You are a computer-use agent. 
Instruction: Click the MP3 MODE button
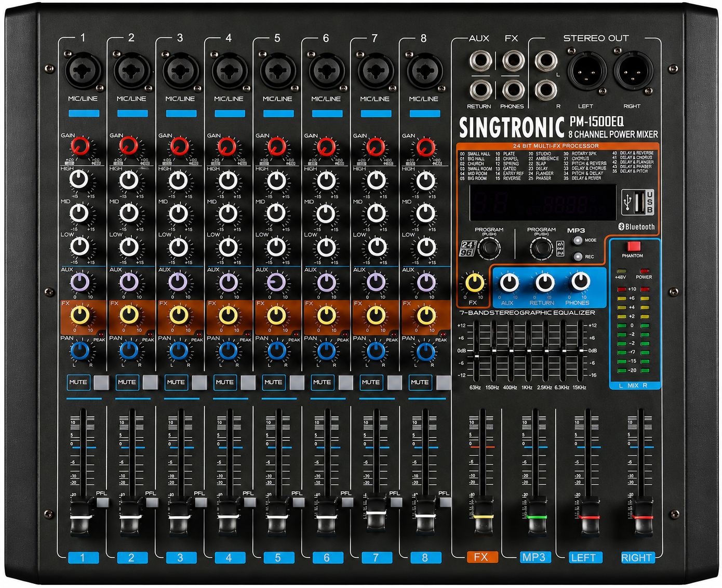tap(577, 240)
